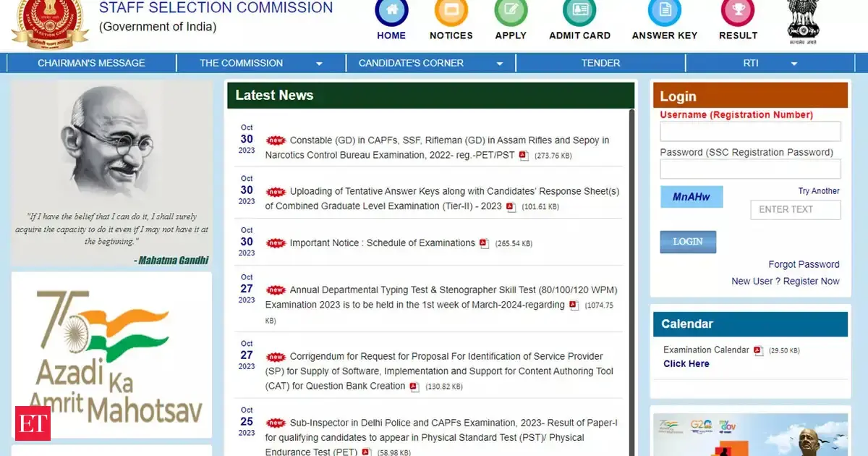Click new badge on Constable (GD) notice
Screen dimensions: 868x456
(276, 140)
